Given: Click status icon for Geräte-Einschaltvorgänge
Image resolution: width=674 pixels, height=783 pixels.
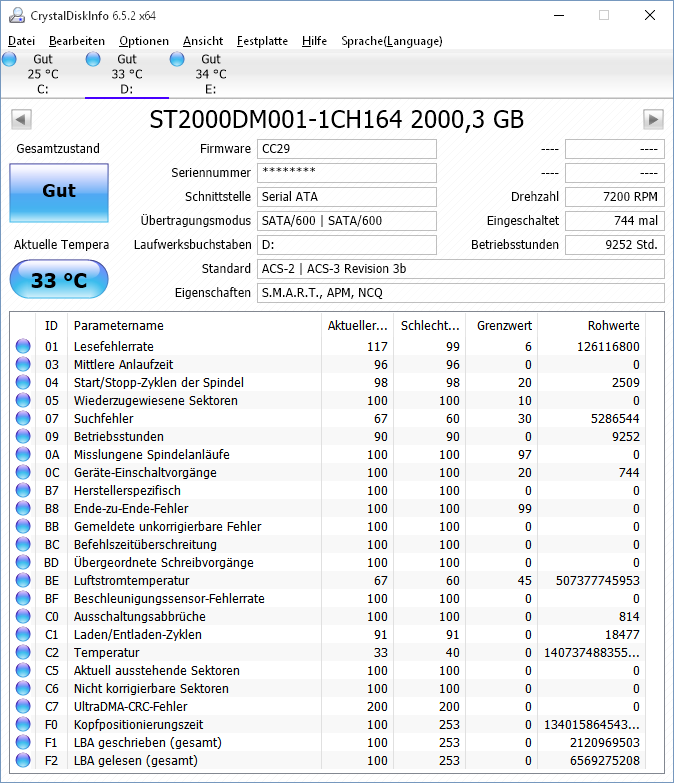Looking at the screenshot, I should click(x=23, y=472).
